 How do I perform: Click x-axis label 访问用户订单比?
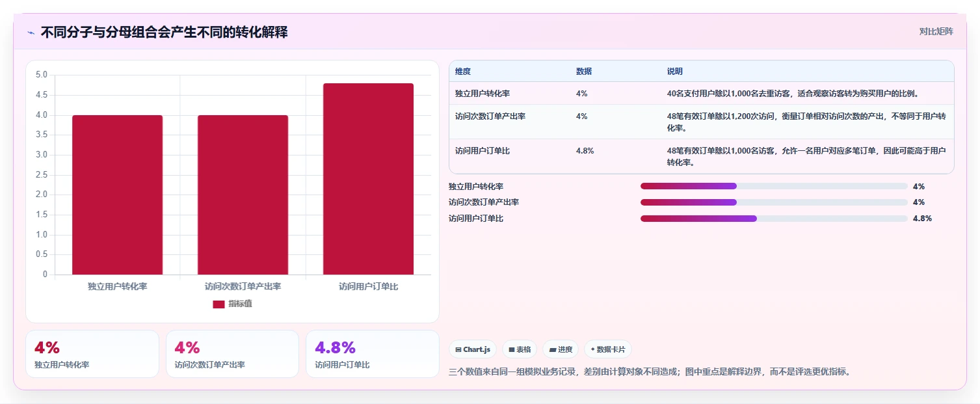pyautogui.click(x=368, y=286)
